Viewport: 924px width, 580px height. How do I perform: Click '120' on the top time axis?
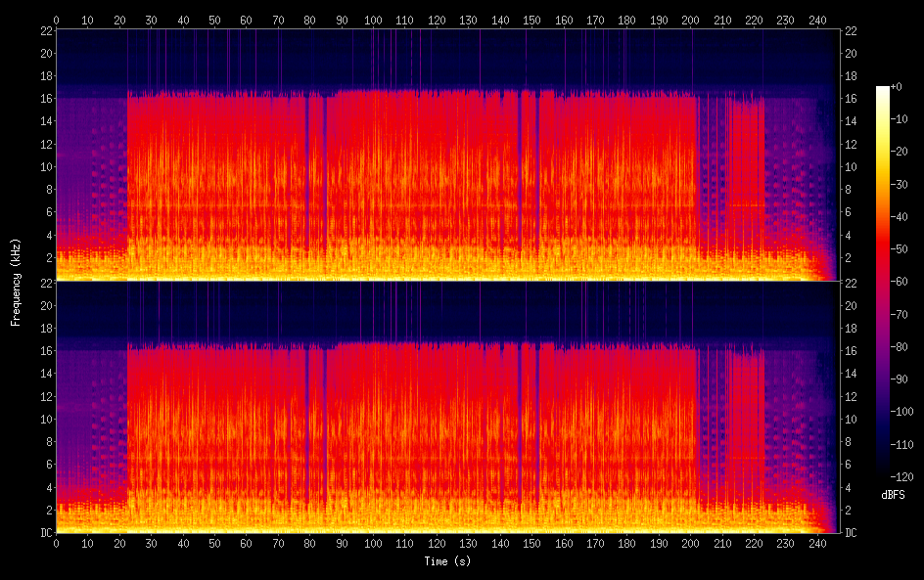tap(437, 20)
